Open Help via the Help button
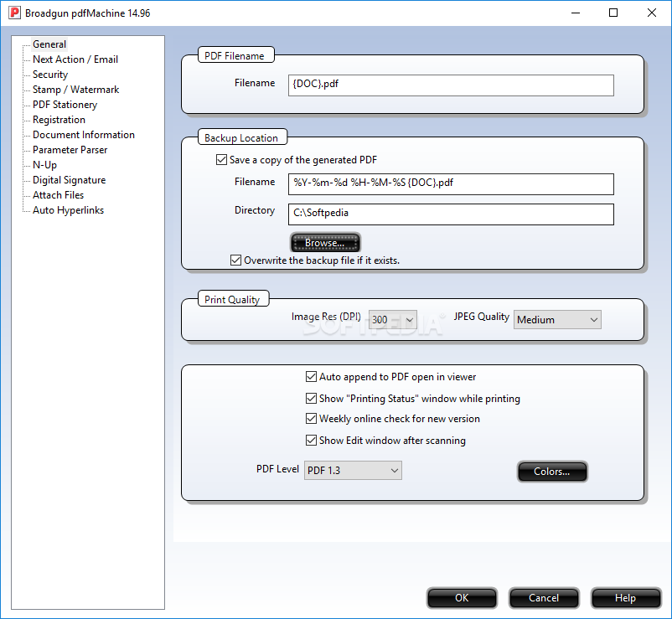The image size is (672, 619). click(626, 598)
